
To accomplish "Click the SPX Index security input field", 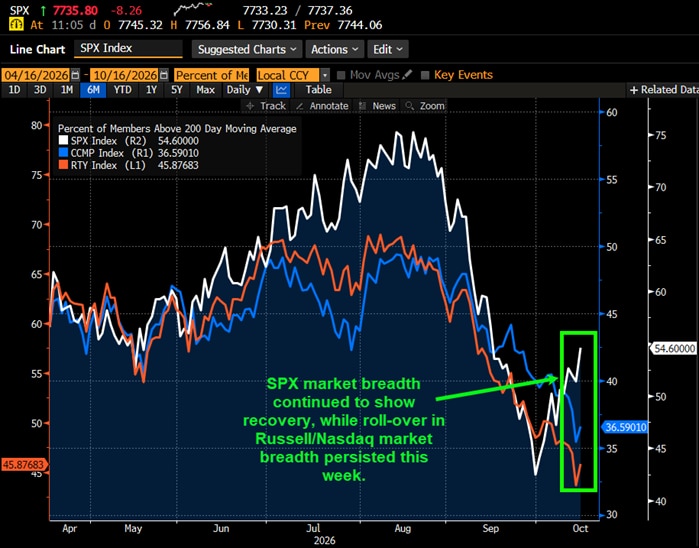I will click(x=128, y=48).
